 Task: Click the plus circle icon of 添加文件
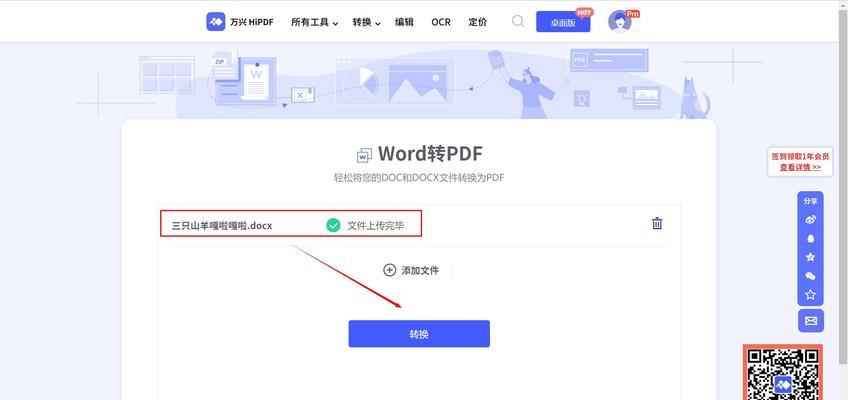tap(389, 270)
